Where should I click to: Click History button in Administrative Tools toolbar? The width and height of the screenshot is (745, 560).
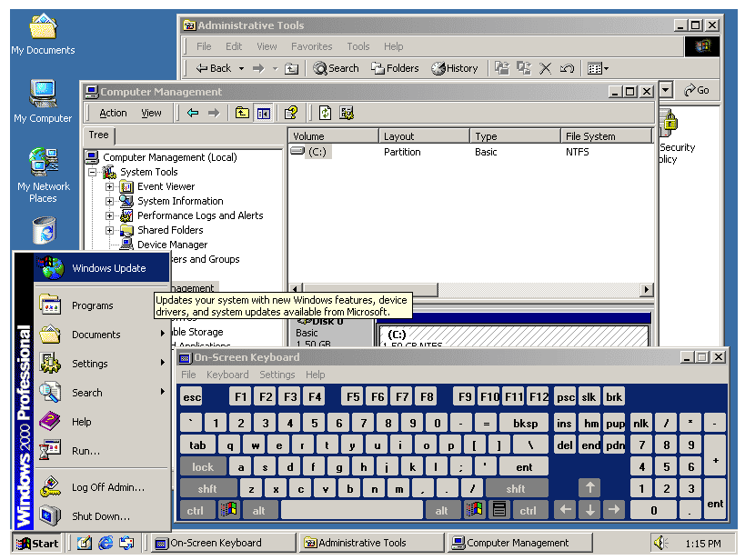click(x=454, y=68)
